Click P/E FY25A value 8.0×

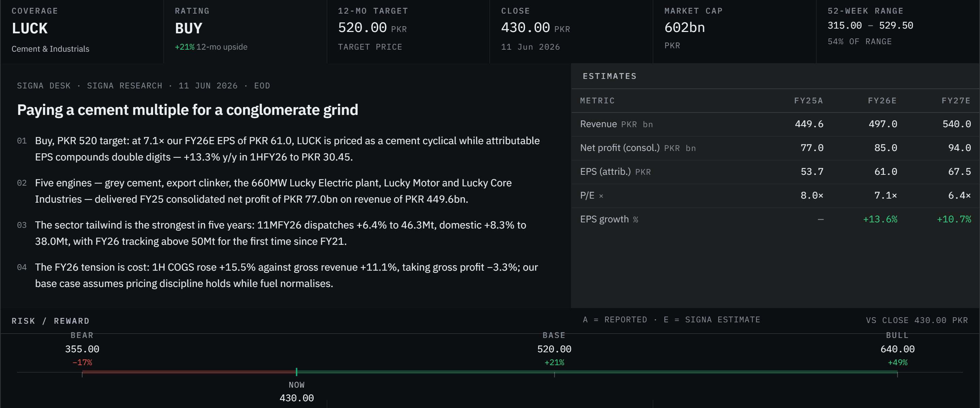coord(812,195)
